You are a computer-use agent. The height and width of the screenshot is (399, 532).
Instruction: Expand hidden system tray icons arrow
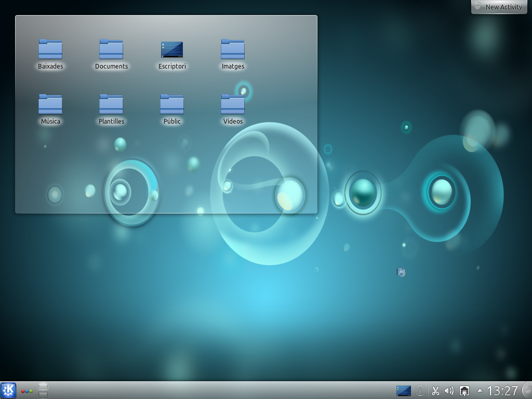480,391
